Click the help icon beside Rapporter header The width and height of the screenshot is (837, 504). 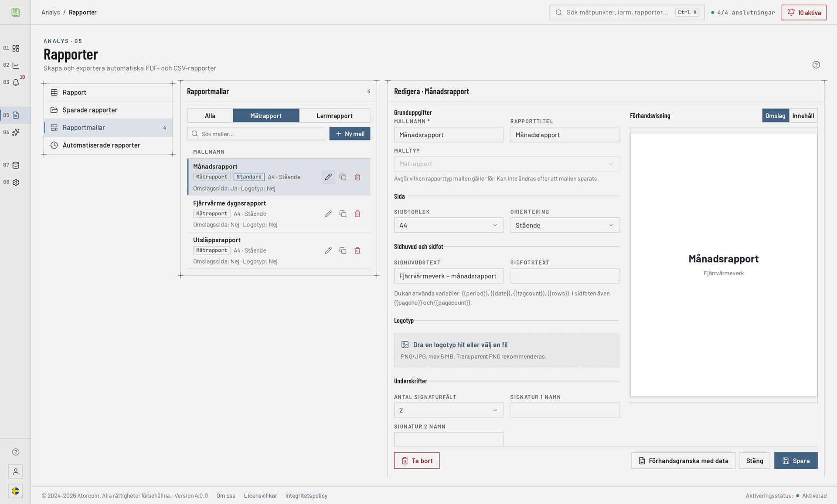816,65
